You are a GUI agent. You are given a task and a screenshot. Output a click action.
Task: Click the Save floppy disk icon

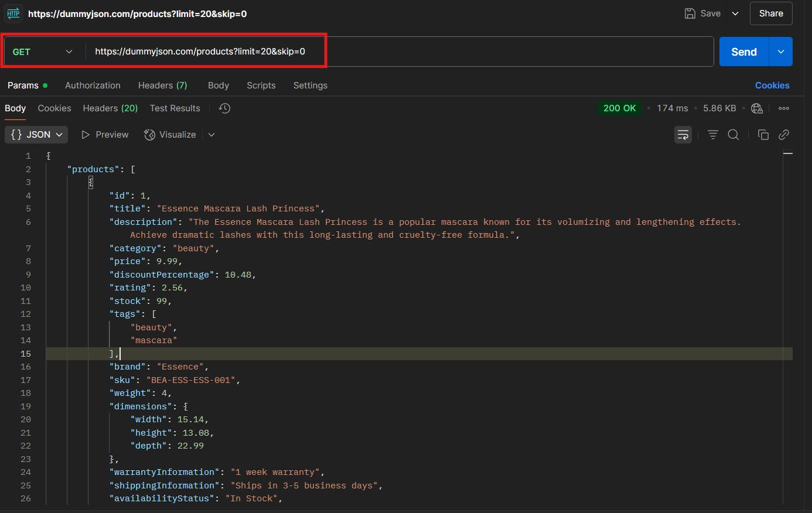(x=690, y=13)
